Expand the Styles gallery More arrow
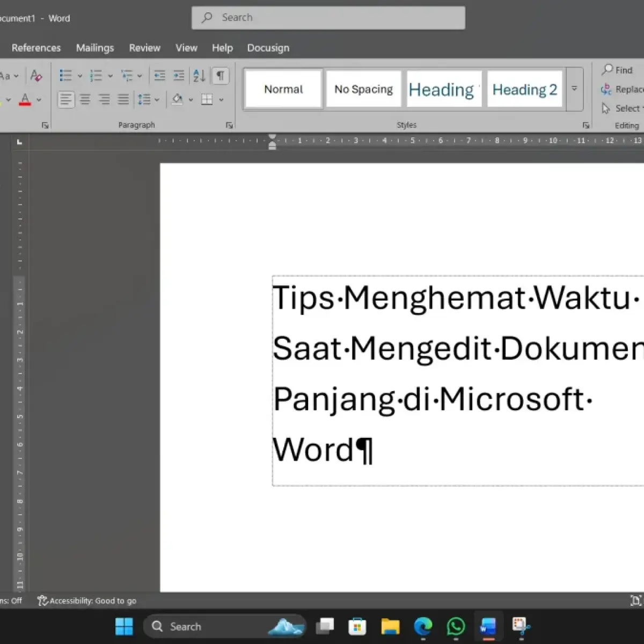The height and width of the screenshot is (644, 644). [x=574, y=89]
